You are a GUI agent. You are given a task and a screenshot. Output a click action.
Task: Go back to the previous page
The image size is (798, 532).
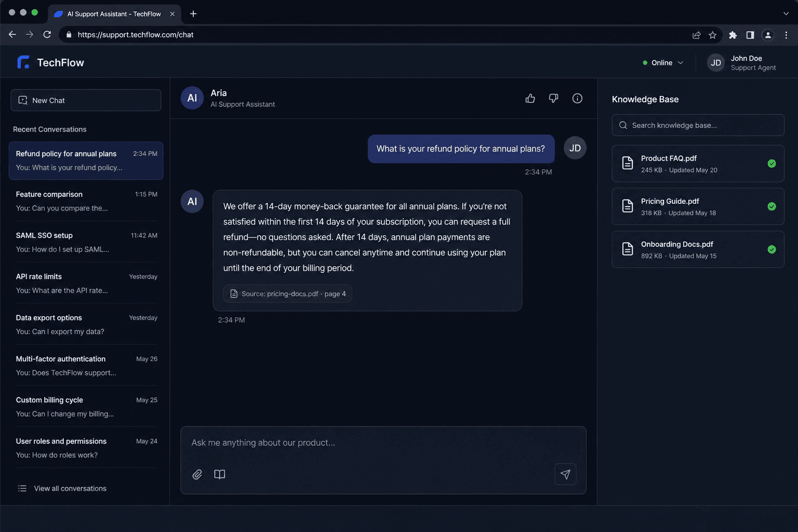[x=12, y=35]
